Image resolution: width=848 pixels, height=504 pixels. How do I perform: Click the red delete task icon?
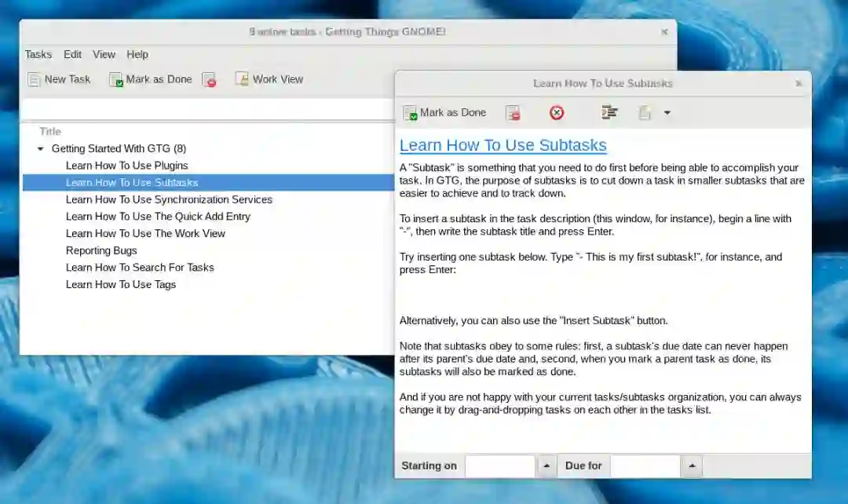pos(557,112)
